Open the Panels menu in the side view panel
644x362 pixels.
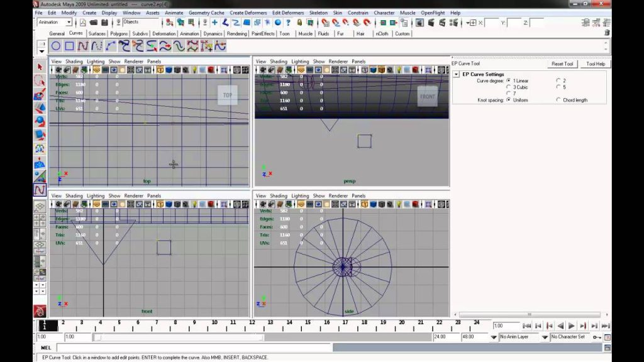click(x=358, y=196)
